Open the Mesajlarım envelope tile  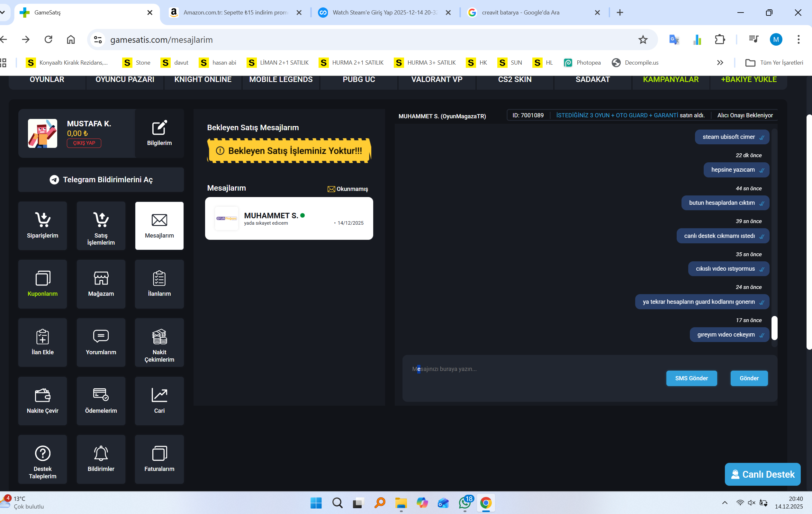tap(159, 226)
